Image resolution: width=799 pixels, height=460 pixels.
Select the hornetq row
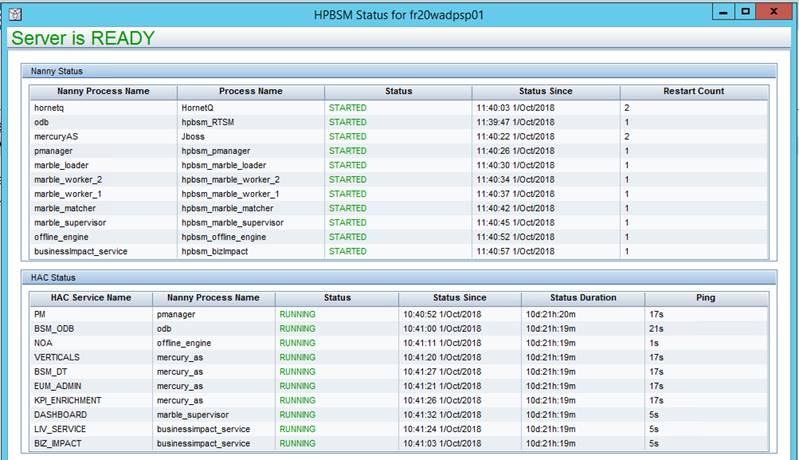pos(399,108)
